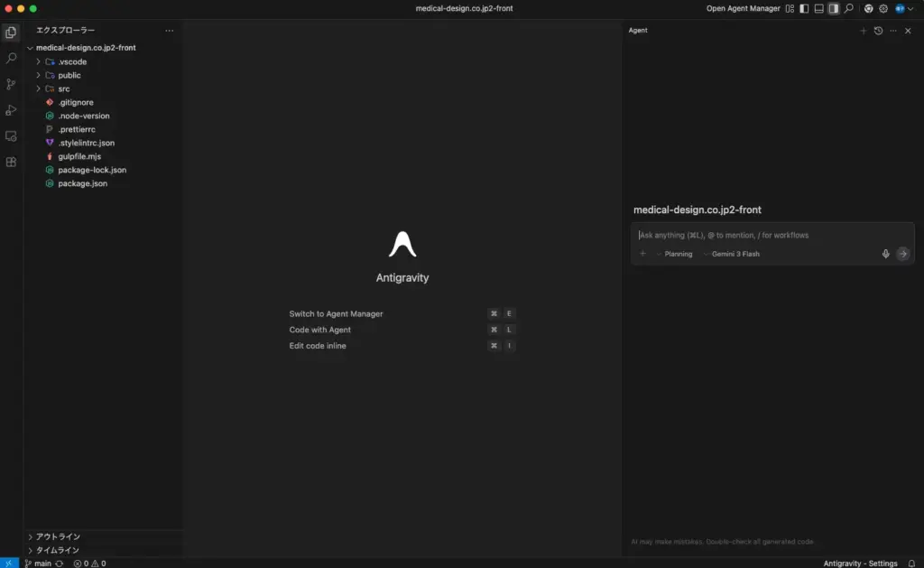
Task: Click the notifications bell in status bar
Action: pyautogui.click(x=911, y=563)
